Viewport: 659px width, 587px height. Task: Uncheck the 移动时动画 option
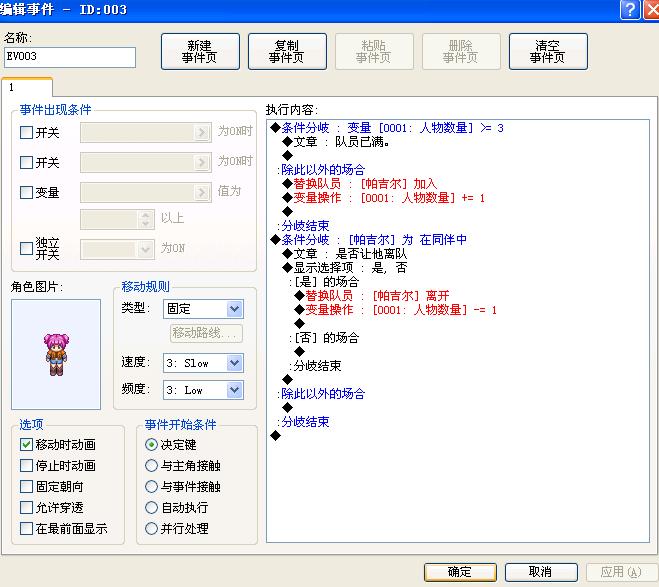tap(26, 445)
